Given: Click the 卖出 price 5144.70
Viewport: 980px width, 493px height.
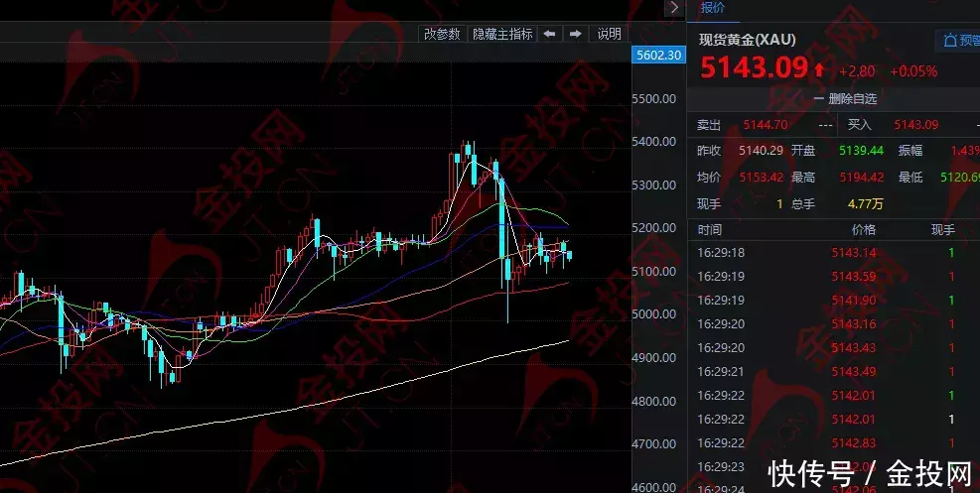Looking at the screenshot, I should click(765, 125).
